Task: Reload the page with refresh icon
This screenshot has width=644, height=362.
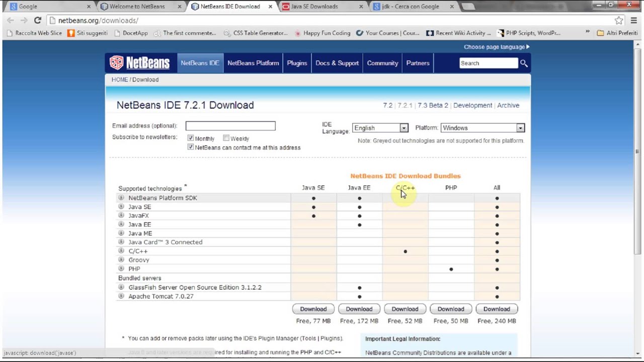Action: [37, 20]
